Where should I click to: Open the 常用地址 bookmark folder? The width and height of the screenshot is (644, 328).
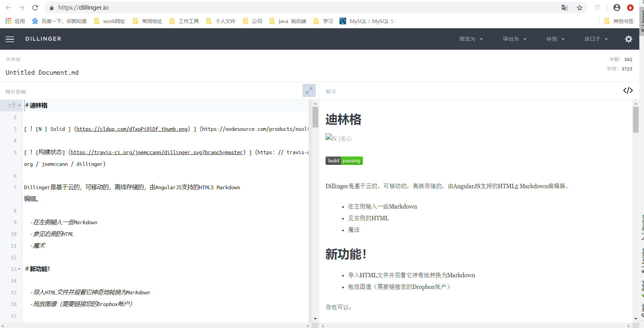pyautogui.click(x=147, y=21)
